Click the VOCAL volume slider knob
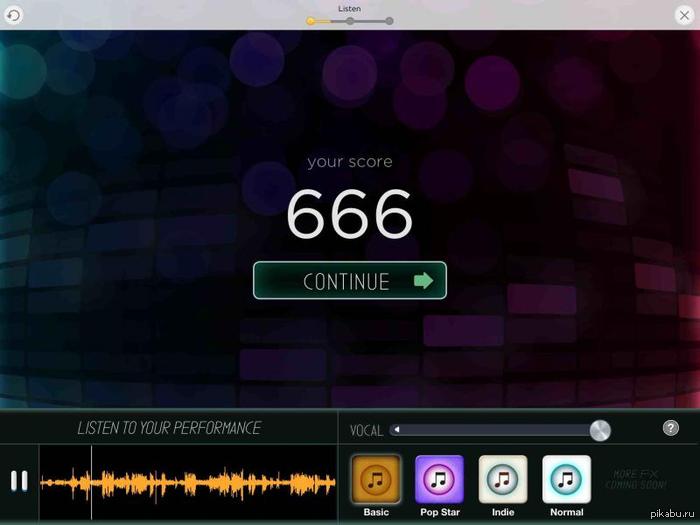This screenshot has width=700, height=525. click(x=600, y=430)
